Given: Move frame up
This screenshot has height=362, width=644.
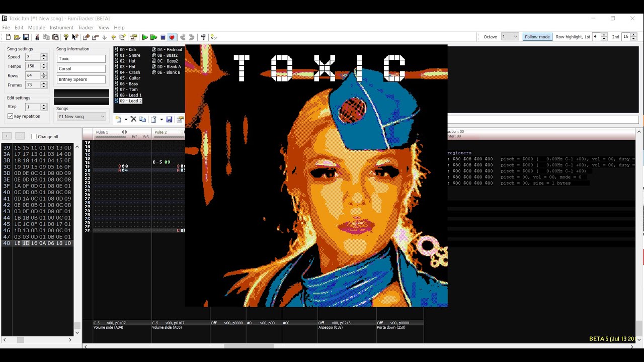Looking at the screenshot, I should [113, 37].
